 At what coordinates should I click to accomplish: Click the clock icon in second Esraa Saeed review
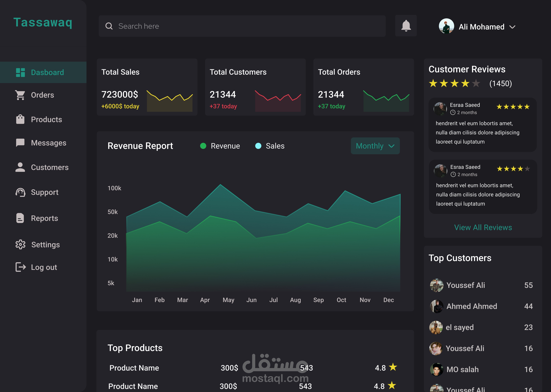pos(453,175)
